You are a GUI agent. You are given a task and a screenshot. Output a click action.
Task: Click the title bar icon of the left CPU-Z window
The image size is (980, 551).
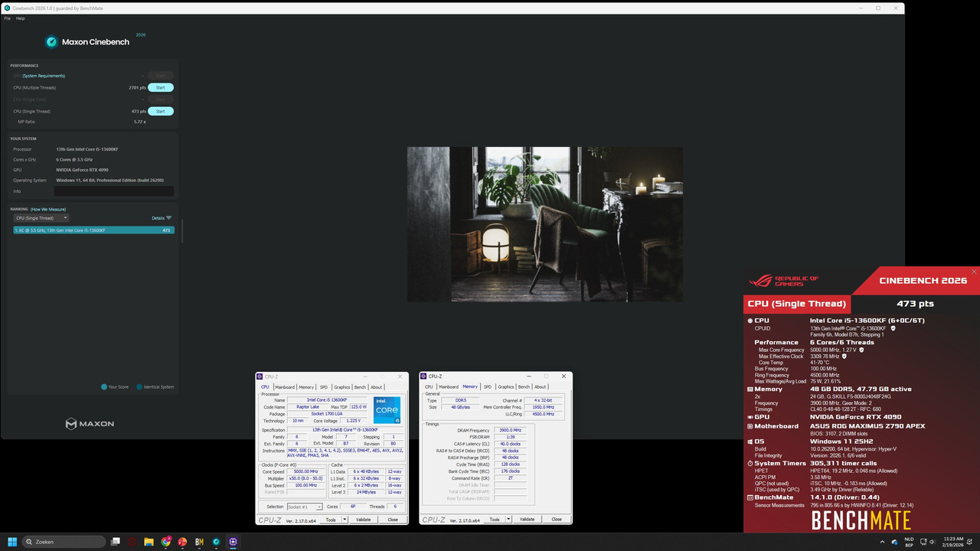(x=260, y=377)
